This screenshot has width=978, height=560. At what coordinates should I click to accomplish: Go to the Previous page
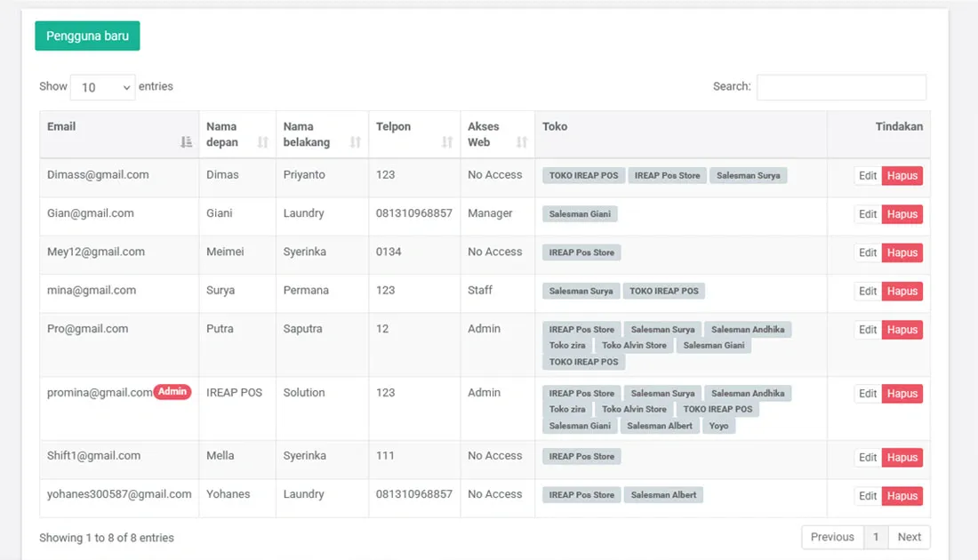point(832,537)
